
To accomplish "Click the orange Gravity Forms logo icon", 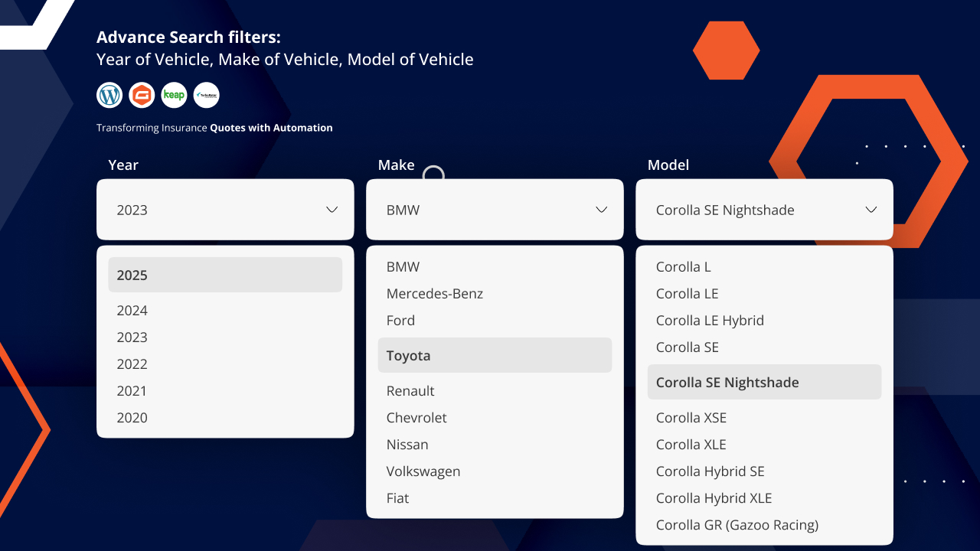I will pyautogui.click(x=142, y=95).
